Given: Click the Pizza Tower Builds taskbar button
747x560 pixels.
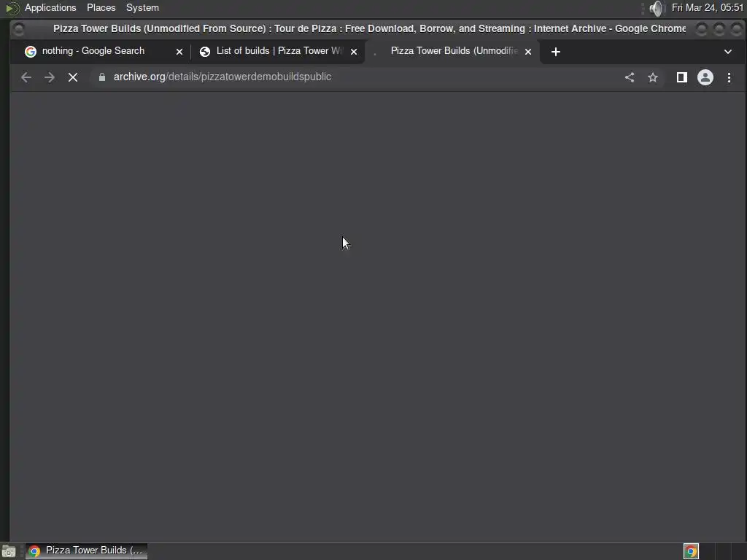Looking at the screenshot, I should tap(86, 551).
